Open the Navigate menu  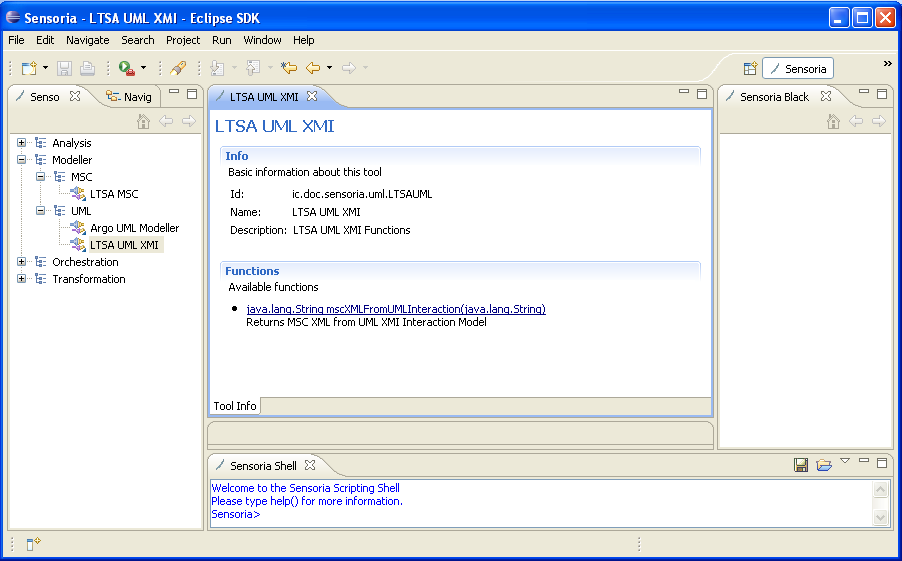tap(87, 40)
